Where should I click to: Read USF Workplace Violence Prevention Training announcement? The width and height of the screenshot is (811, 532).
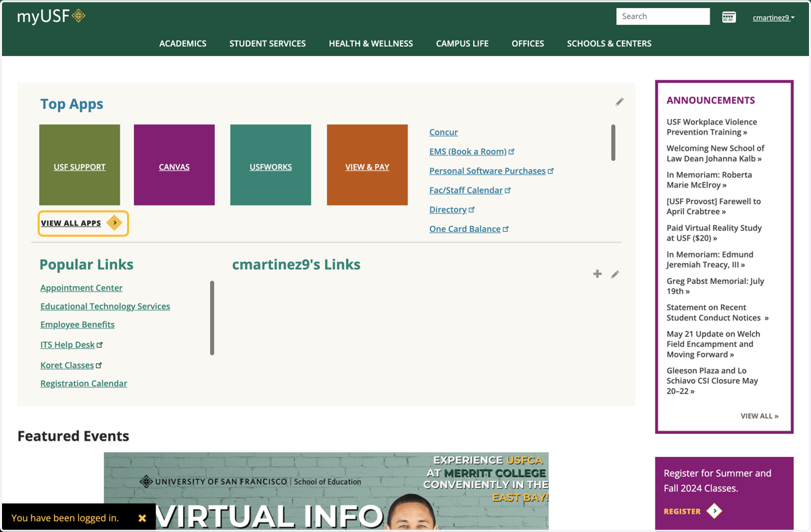[x=712, y=127]
